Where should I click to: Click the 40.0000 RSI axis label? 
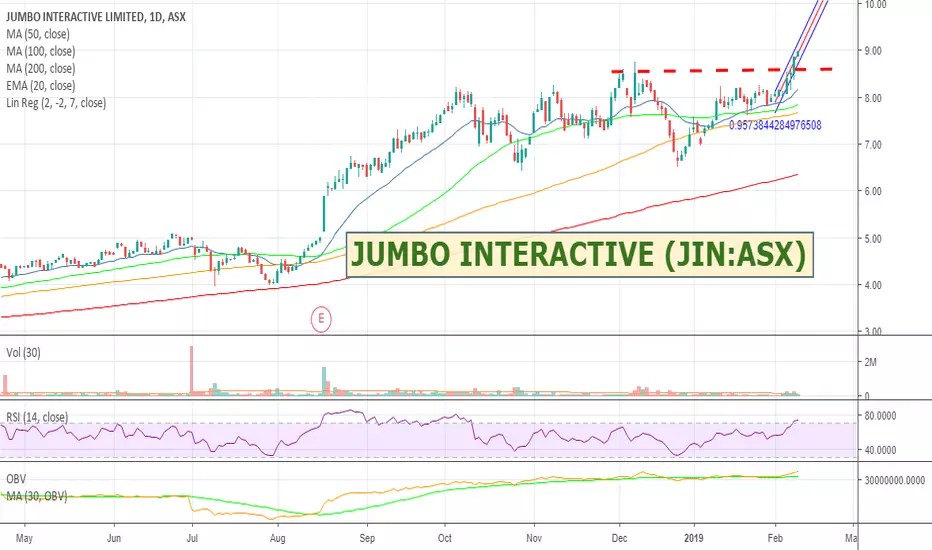click(x=880, y=450)
